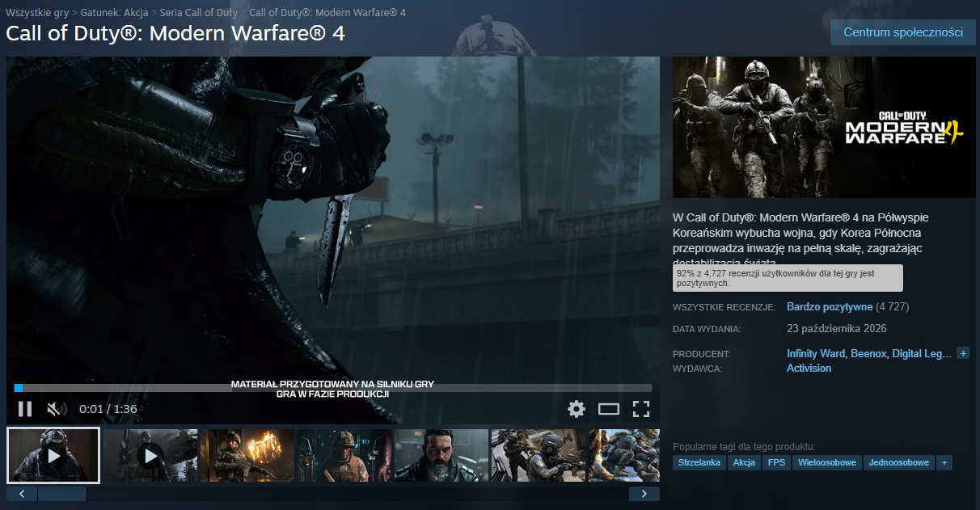Add tag with plus button
This screenshot has width=980, height=510.
944,463
